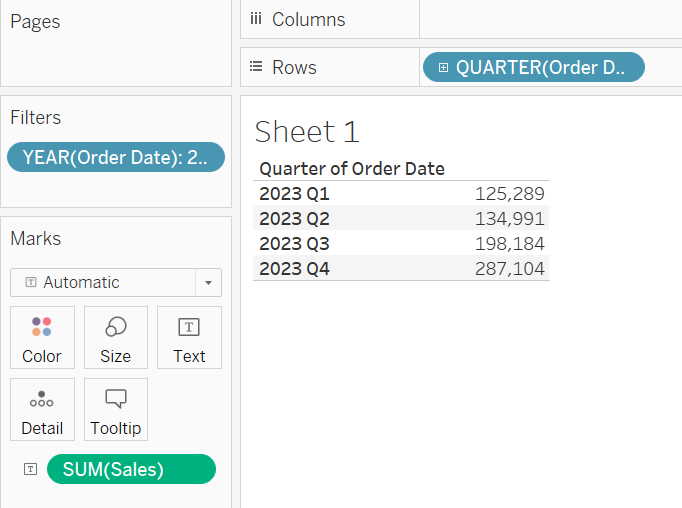Click the text icon beside SUM(Sales)
This screenshot has height=508, width=682.
30,469
